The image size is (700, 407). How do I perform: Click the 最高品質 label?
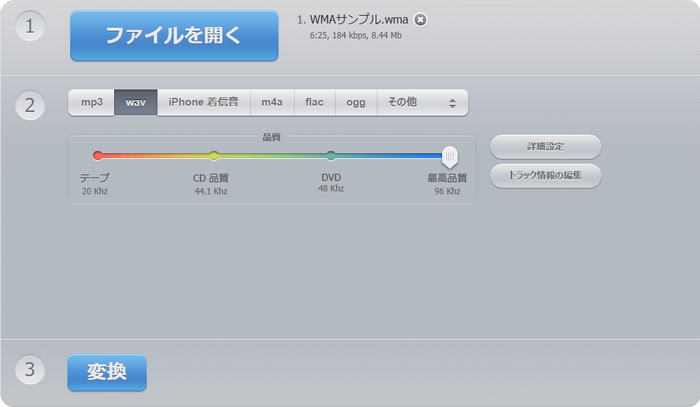pyautogui.click(x=447, y=178)
